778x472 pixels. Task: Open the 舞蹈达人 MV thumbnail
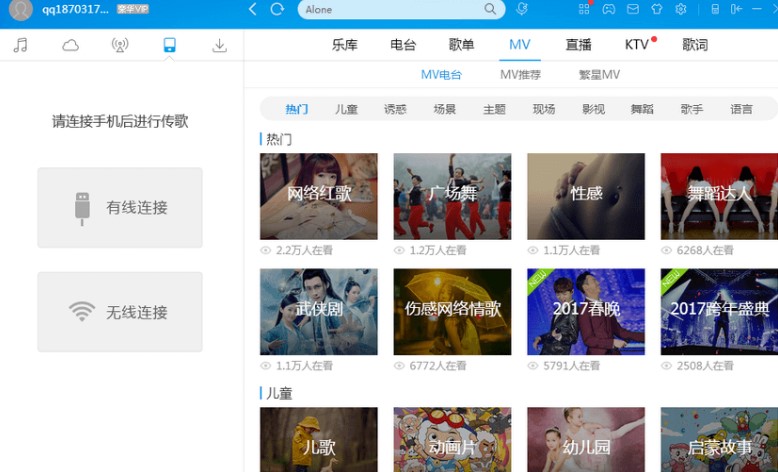point(719,196)
